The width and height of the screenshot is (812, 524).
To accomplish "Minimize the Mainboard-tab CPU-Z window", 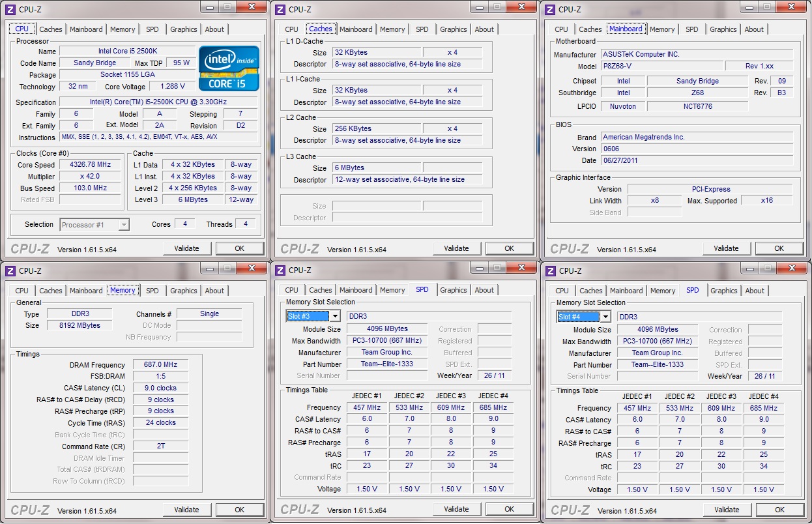I will point(749,7).
